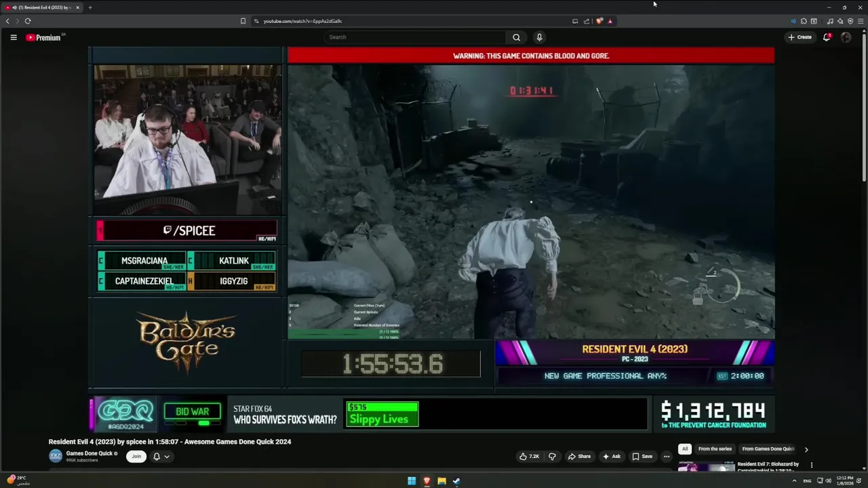
Task: Click the 996K subscribers text
Action: tap(82, 460)
